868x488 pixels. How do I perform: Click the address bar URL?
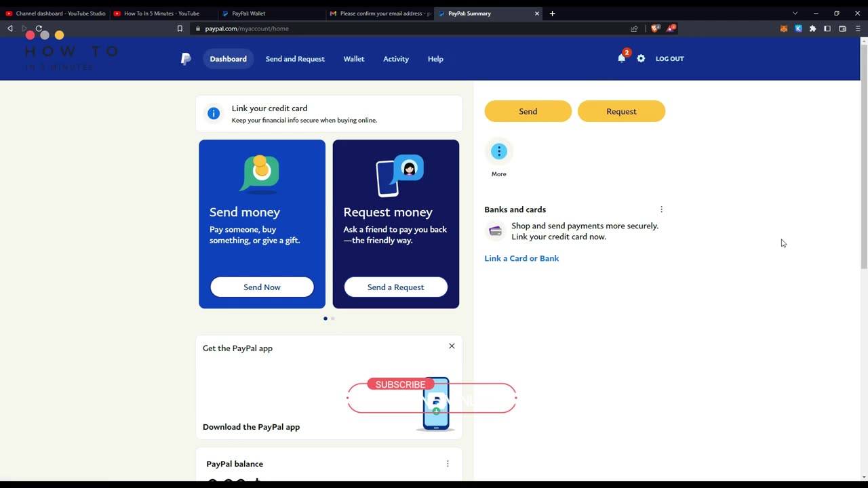pyautogui.click(x=247, y=28)
